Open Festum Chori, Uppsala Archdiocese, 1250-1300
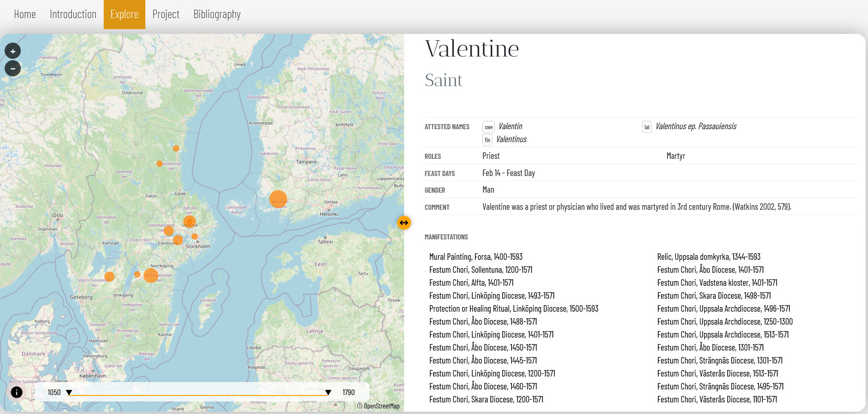The height and width of the screenshot is (414, 868). pyautogui.click(x=725, y=322)
